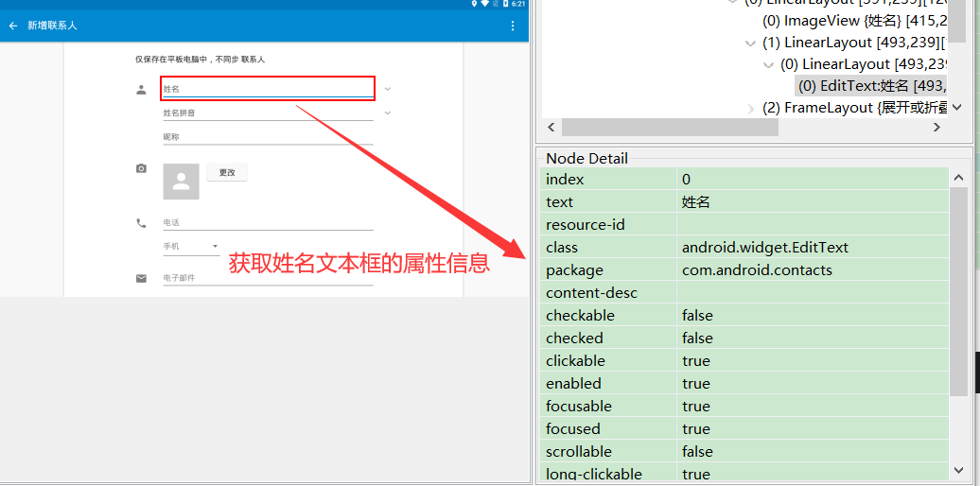
Task: Select the 'long-clickable' property row
Action: tap(744, 474)
